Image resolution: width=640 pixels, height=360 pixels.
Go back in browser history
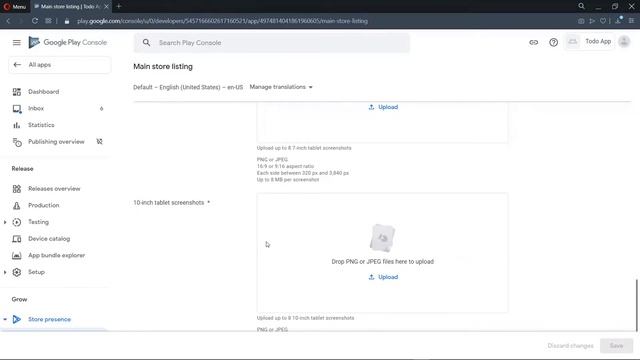(x=8, y=21)
